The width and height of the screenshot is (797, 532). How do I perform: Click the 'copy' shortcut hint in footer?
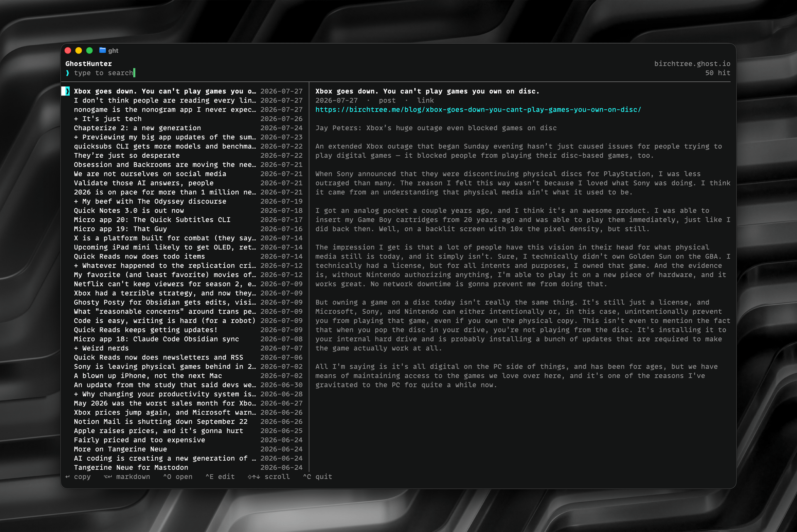[x=78, y=477]
